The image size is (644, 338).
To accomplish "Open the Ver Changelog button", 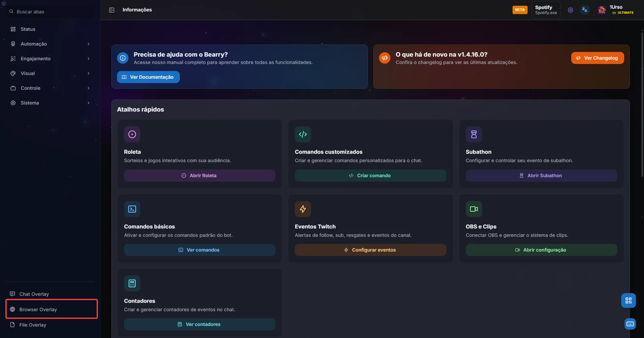I will pyautogui.click(x=597, y=58).
